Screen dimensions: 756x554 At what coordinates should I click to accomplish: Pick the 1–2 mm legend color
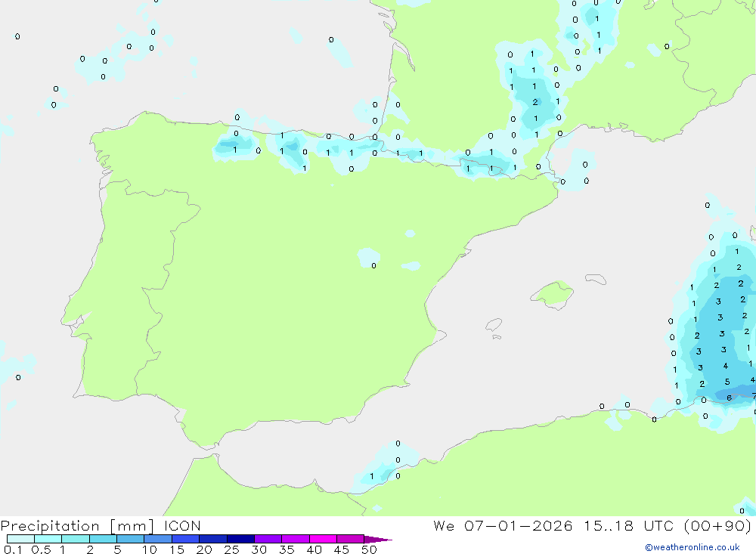76,539
